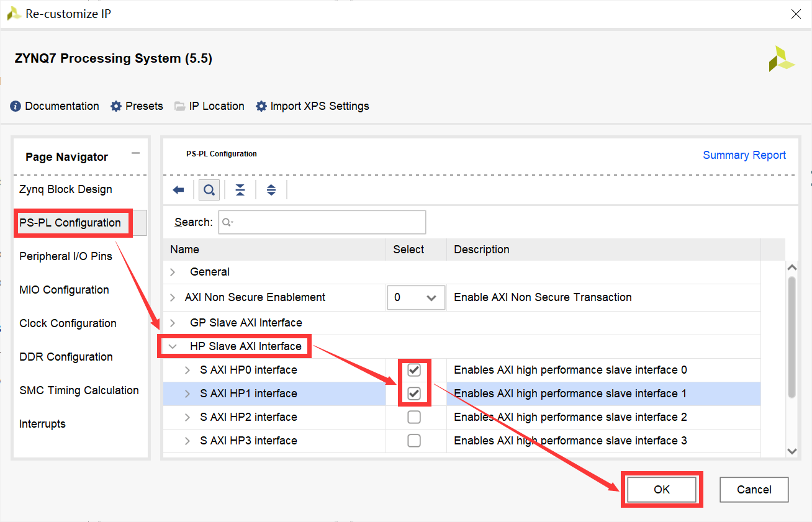Uncheck the S AXI HP0 interface checkbox
This screenshot has width=812, height=522.
point(414,370)
